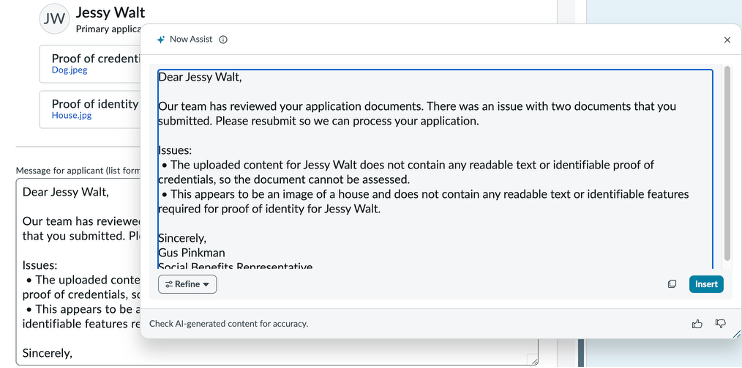The height and width of the screenshot is (368, 742).
Task: Click the message box resize grip
Action: pos(534,361)
